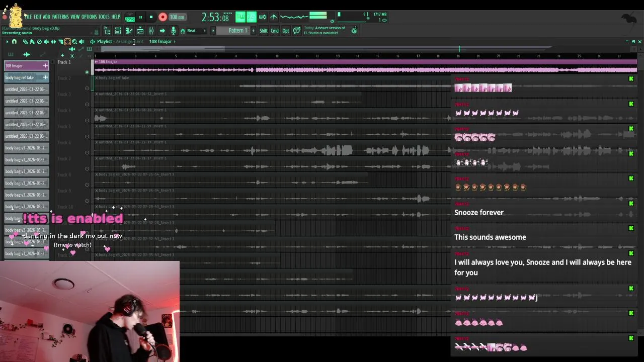Click the 2:53:08 time display

click(x=215, y=18)
